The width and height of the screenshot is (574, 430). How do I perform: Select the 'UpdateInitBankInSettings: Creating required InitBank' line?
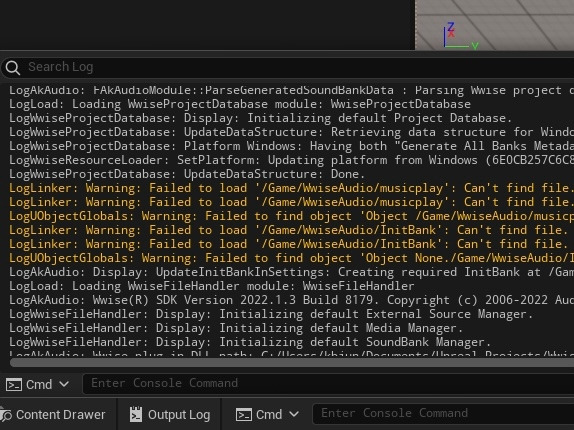pos(291,272)
